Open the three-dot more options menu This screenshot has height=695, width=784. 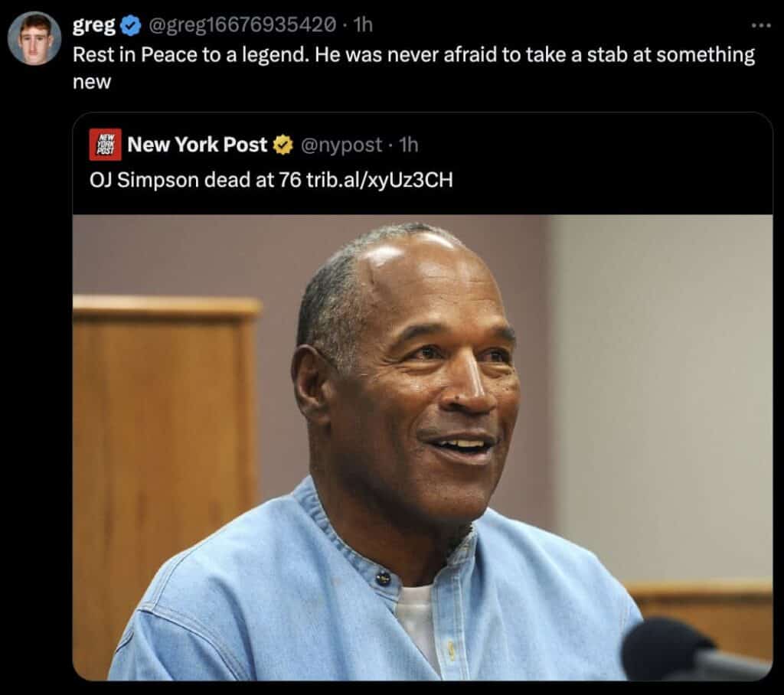click(x=760, y=25)
